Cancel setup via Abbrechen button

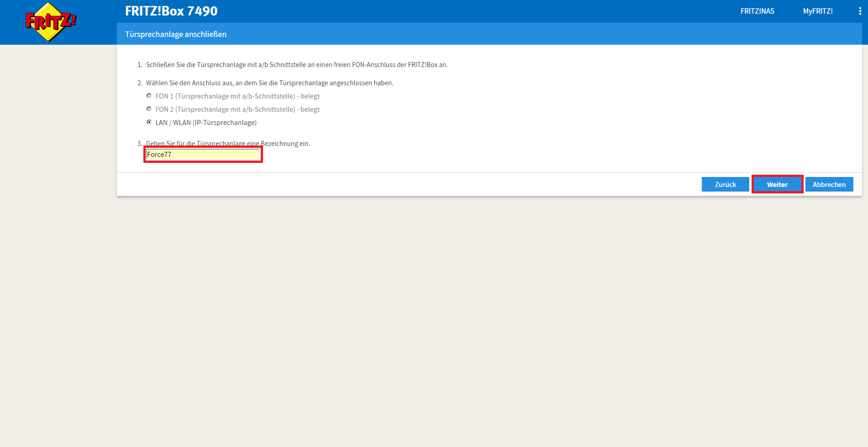click(x=829, y=184)
